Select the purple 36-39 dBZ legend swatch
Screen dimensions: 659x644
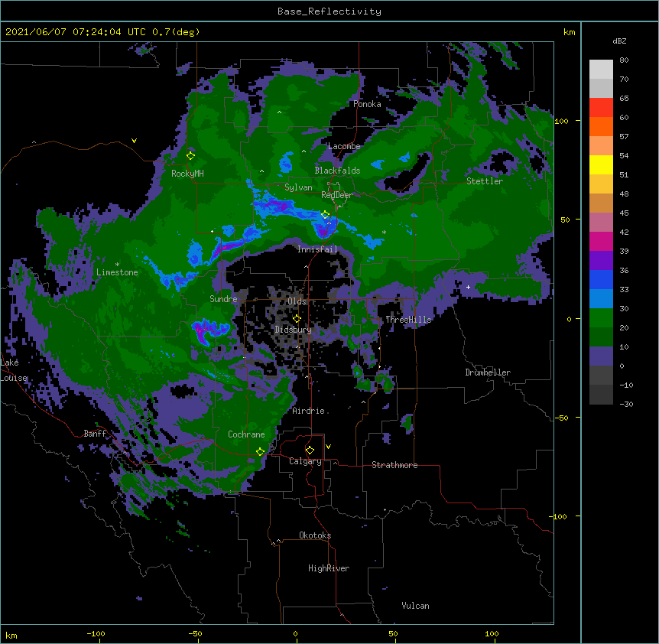pyautogui.click(x=601, y=260)
